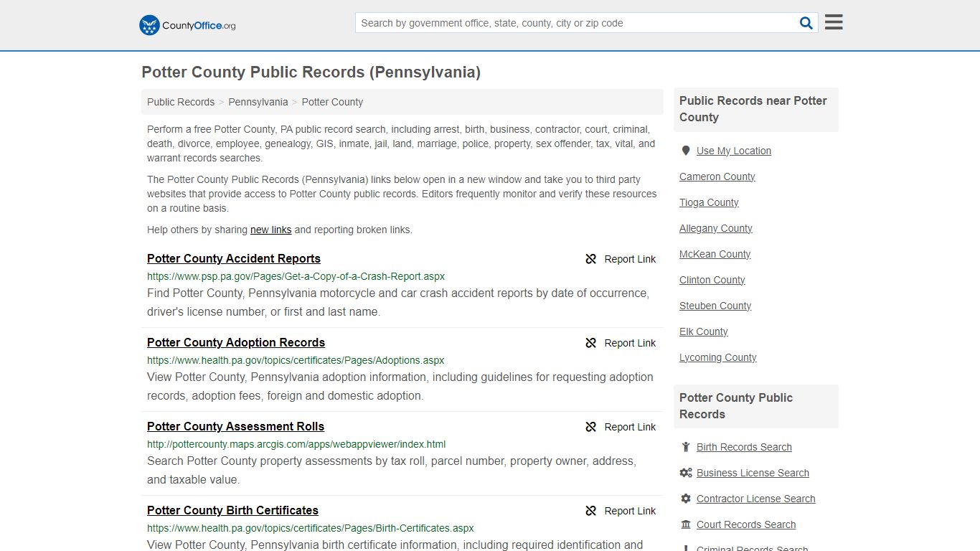Click the 'Potter County Public Records' sidebar heading
The height and width of the screenshot is (551, 980).
[x=736, y=406]
